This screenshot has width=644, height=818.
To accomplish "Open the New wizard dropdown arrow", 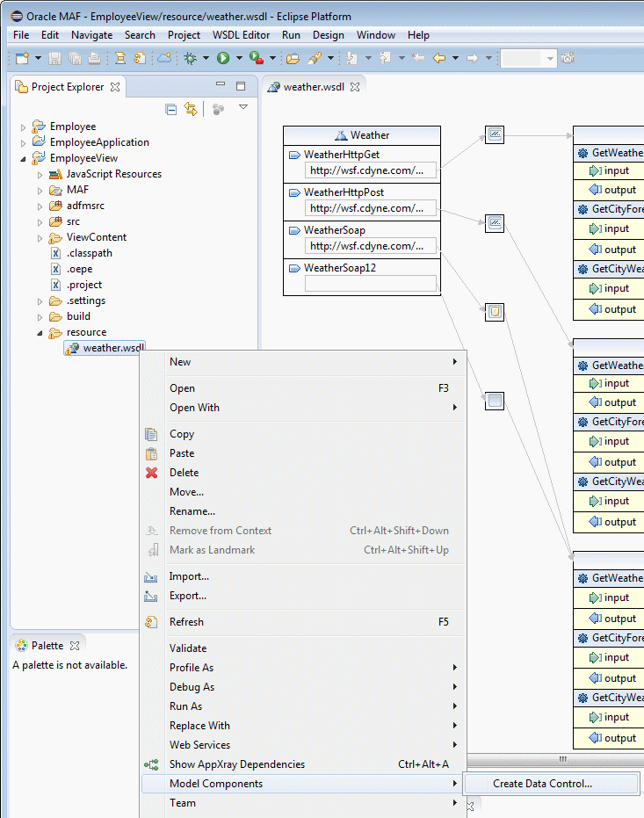I will (x=38, y=58).
